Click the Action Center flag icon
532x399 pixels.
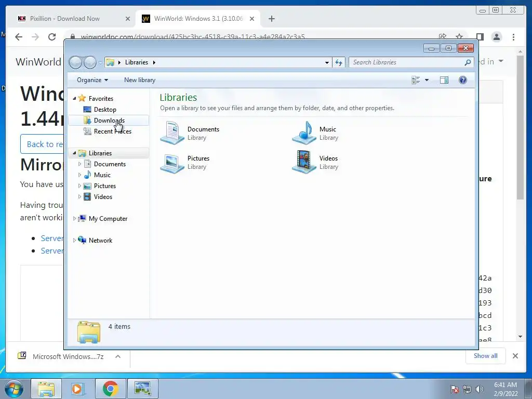[454, 389]
